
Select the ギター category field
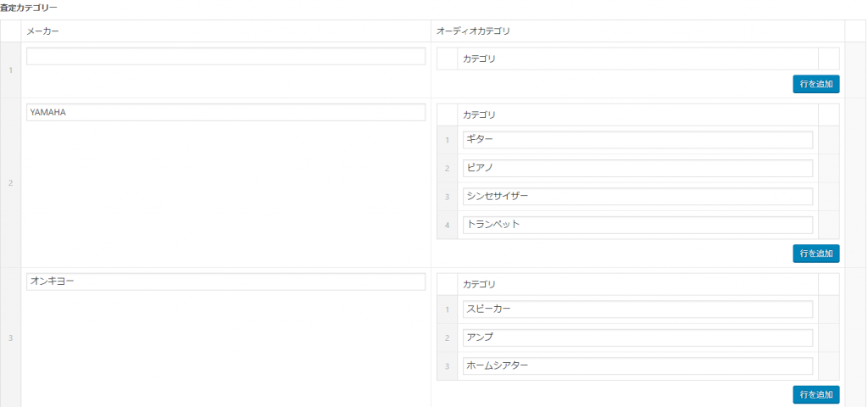(x=637, y=140)
